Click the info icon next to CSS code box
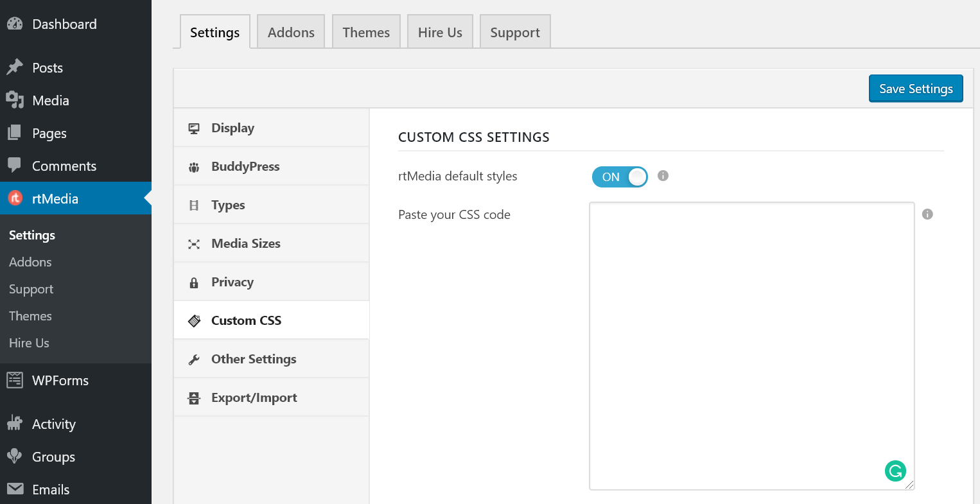 927,214
